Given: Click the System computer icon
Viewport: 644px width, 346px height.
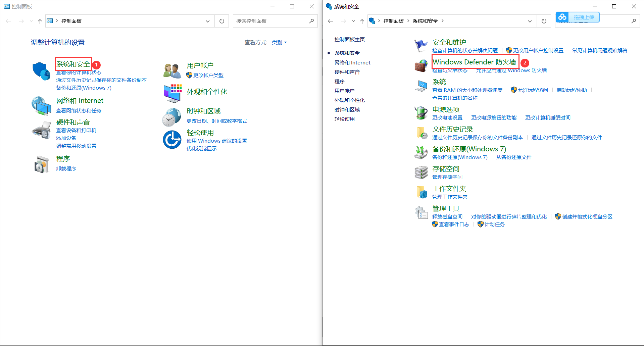Looking at the screenshot, I should [421, 86].
